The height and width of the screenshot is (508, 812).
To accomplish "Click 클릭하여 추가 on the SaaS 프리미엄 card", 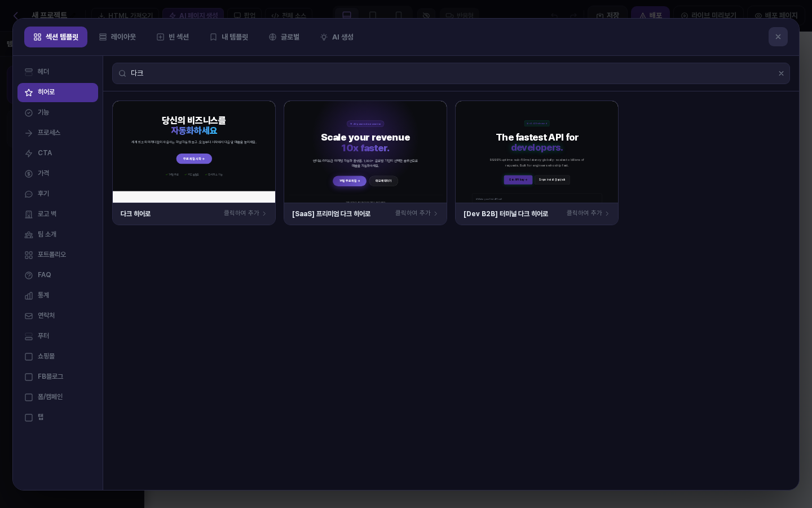I will (416, 213).
